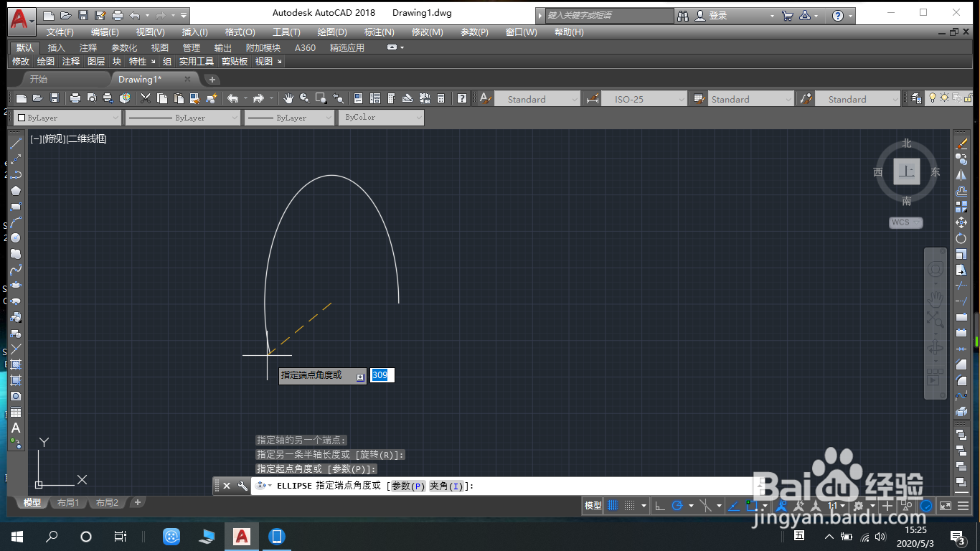Screen dimensions: 980x551
Task: Open the Layer Properties Manager icon
Action: (x=916, y=98)
